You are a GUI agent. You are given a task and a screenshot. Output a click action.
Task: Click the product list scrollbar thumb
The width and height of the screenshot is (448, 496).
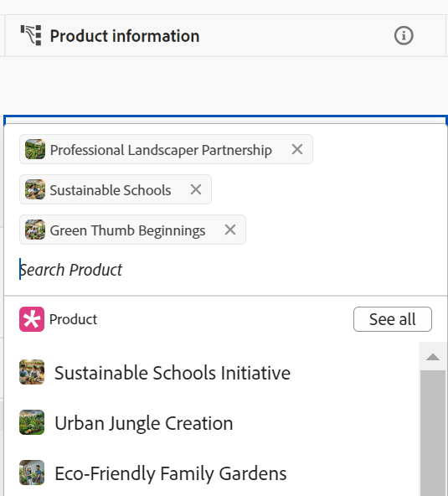[433, 433]
